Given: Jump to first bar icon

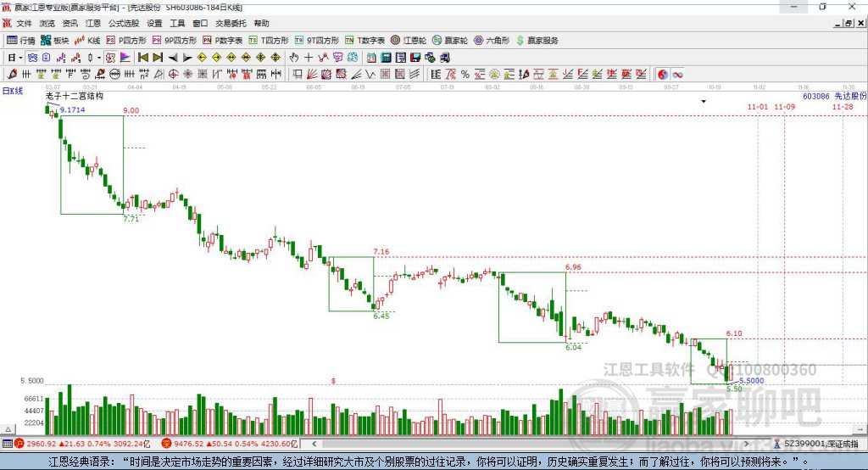Looking at the screenshot, I should (142, 58).
